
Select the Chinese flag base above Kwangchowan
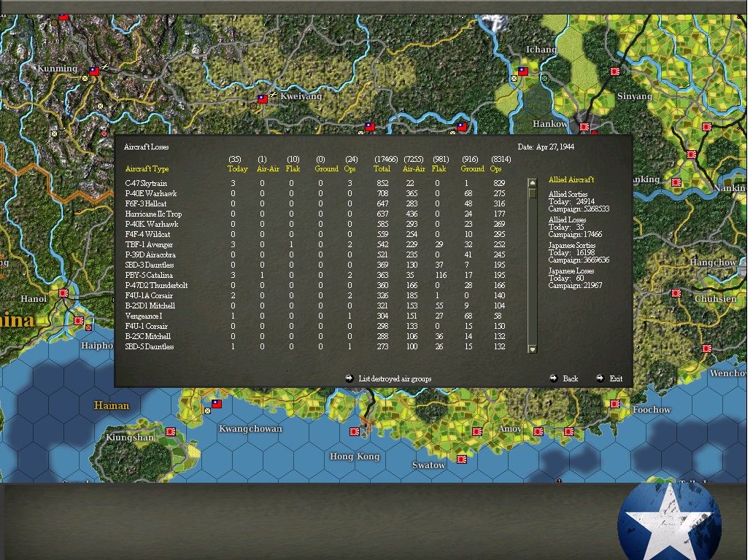[x=217, y=403]
